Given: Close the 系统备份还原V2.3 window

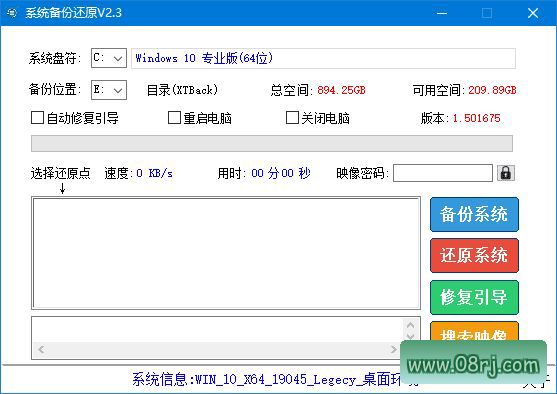Looking at the screenshot, I should (x=533, y=13).
